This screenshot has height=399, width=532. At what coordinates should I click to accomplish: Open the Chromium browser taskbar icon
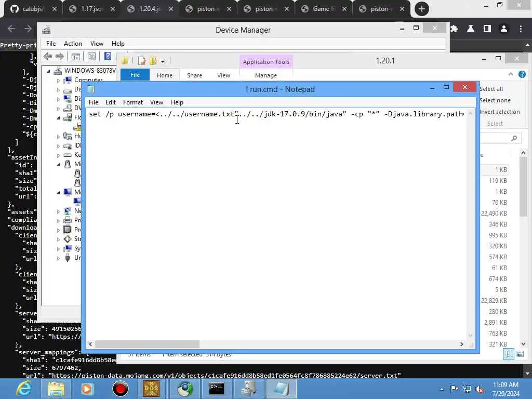pyautogui.click(x=184, y=389)
